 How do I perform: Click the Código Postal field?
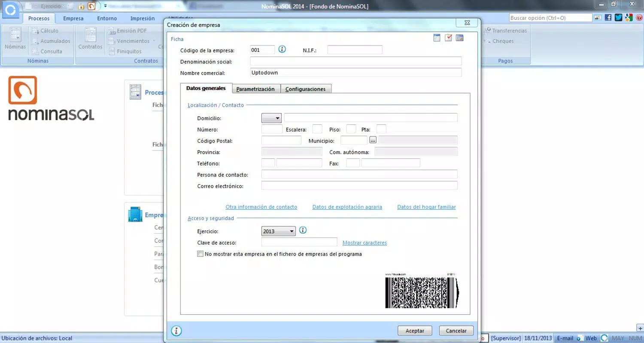(x=281, y=140)
